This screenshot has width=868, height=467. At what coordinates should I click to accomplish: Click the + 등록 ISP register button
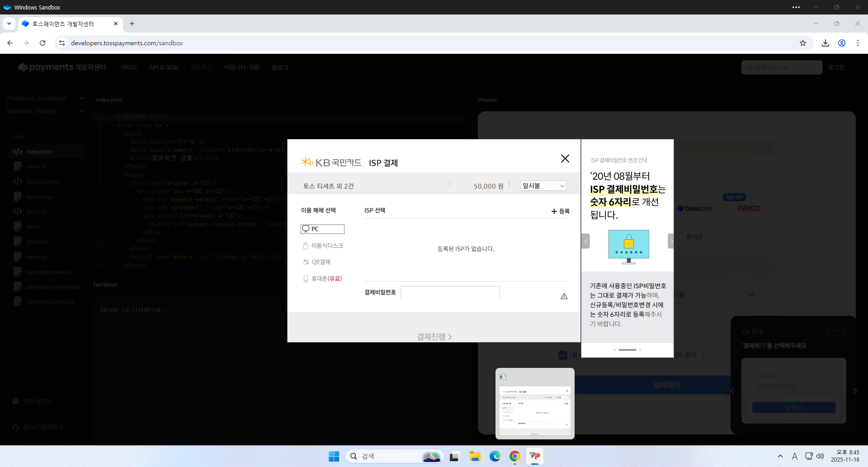[561, 211]
